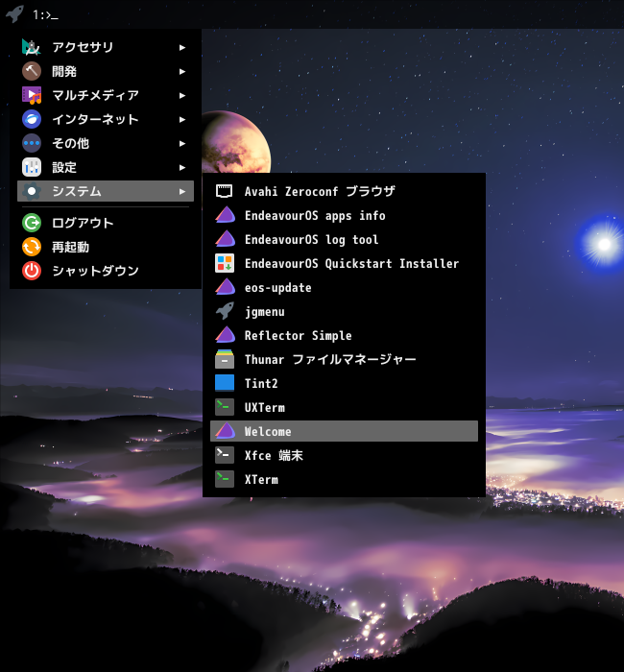This screenshot has width=624, height=672.
Task: Launch EndeavourOS Quickstart Installer icon
Action: click(224, 263)
